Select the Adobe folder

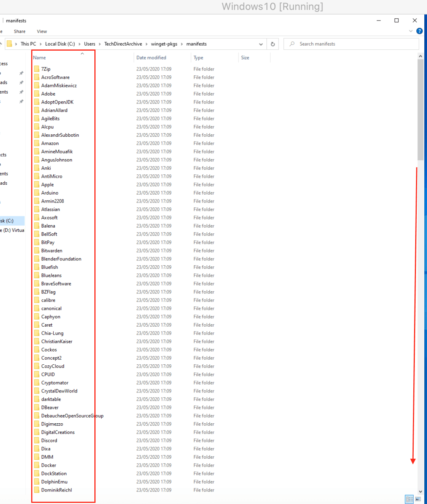pyautogui.click(x=48, y=94)
